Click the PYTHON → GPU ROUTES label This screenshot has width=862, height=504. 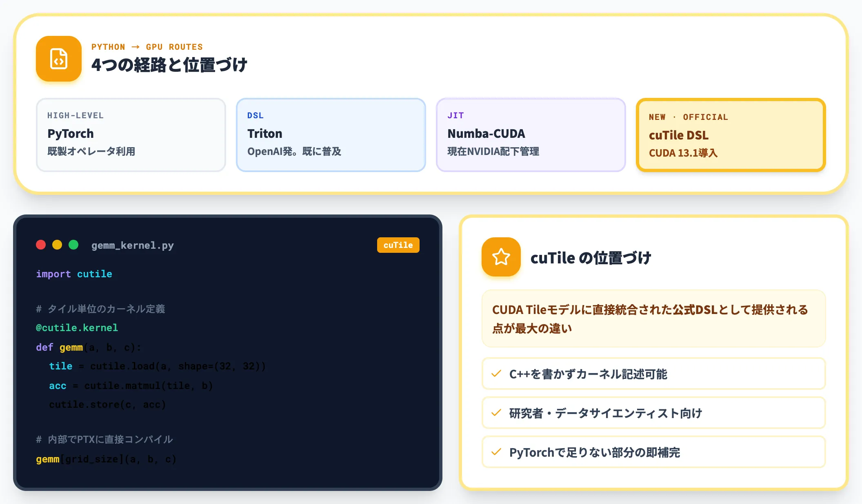click(x=147, y=47)
